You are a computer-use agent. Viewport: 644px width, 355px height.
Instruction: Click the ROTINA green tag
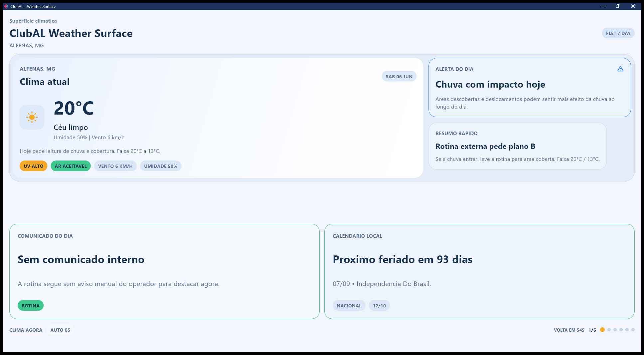[x=31, y=306]
